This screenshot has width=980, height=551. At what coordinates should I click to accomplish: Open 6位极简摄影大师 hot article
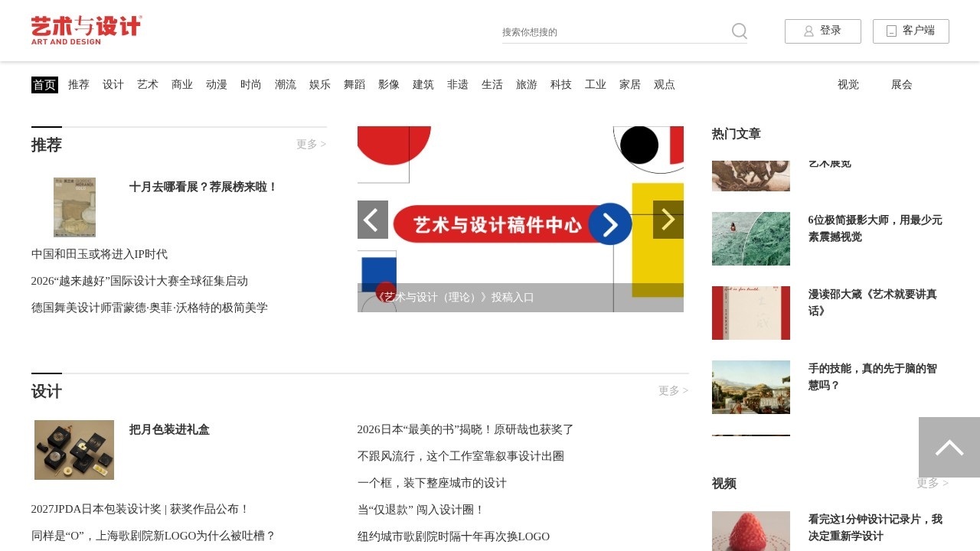tap(875, 228)
